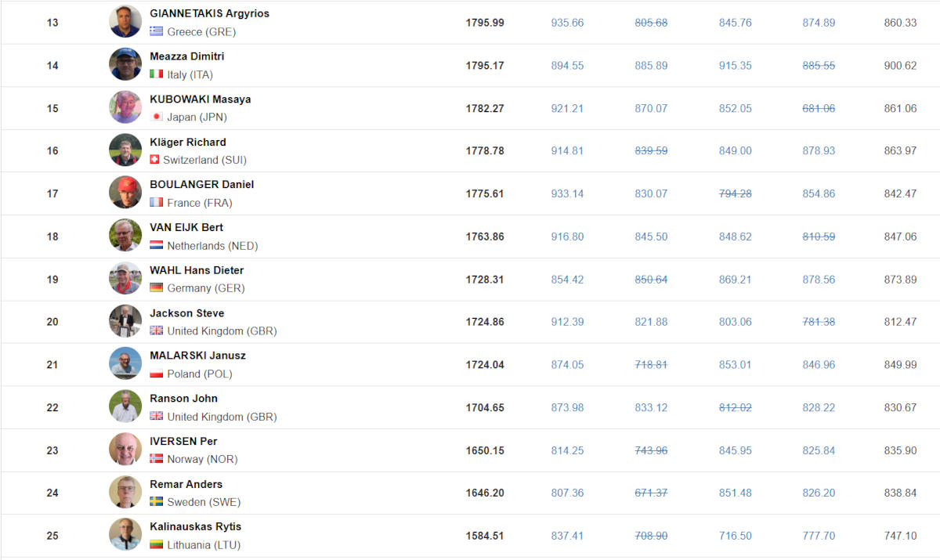Click the Switzerland flag icon
Screen dimensions: 940x560
pyautogui.click(x=155, y=160)
